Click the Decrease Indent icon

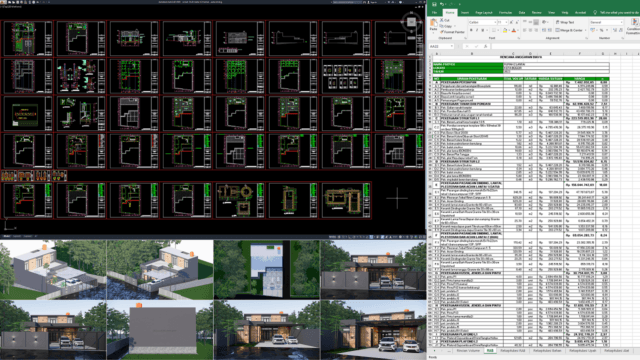click(x=544, y=30)
